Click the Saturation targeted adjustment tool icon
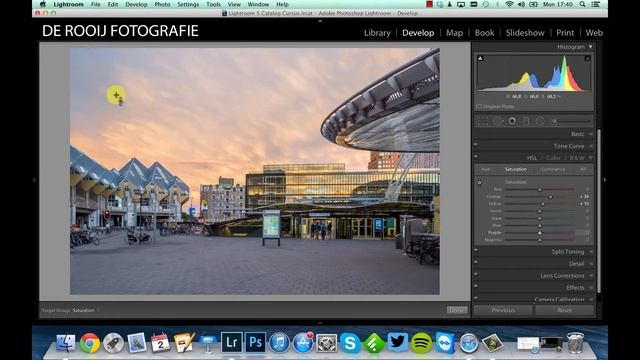The height and width of the screenshot is (360, 640). [480, 182]
